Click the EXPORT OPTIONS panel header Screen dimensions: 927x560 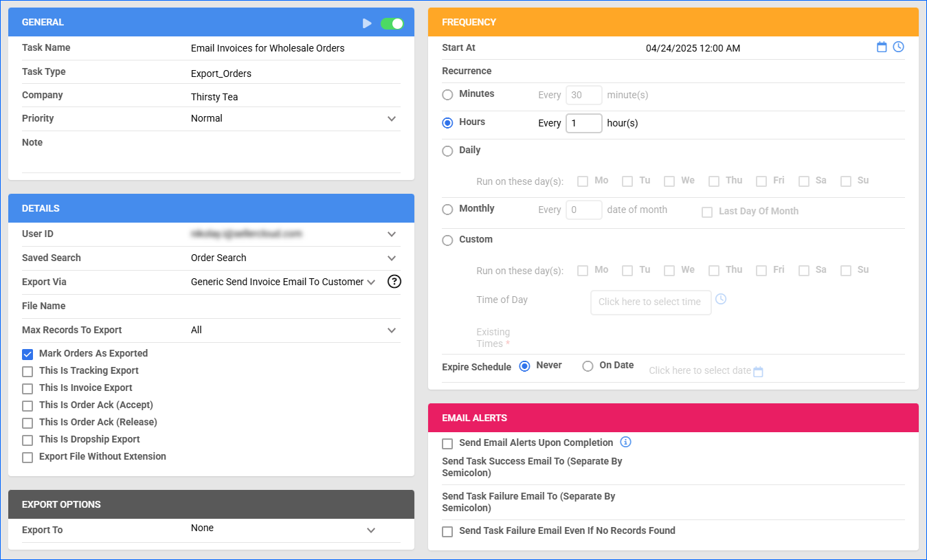211,504
